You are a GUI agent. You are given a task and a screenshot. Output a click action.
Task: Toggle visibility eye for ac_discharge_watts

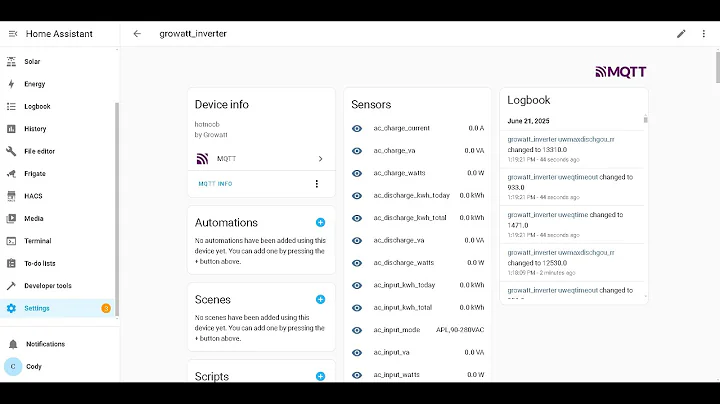(x=357, y=263)
